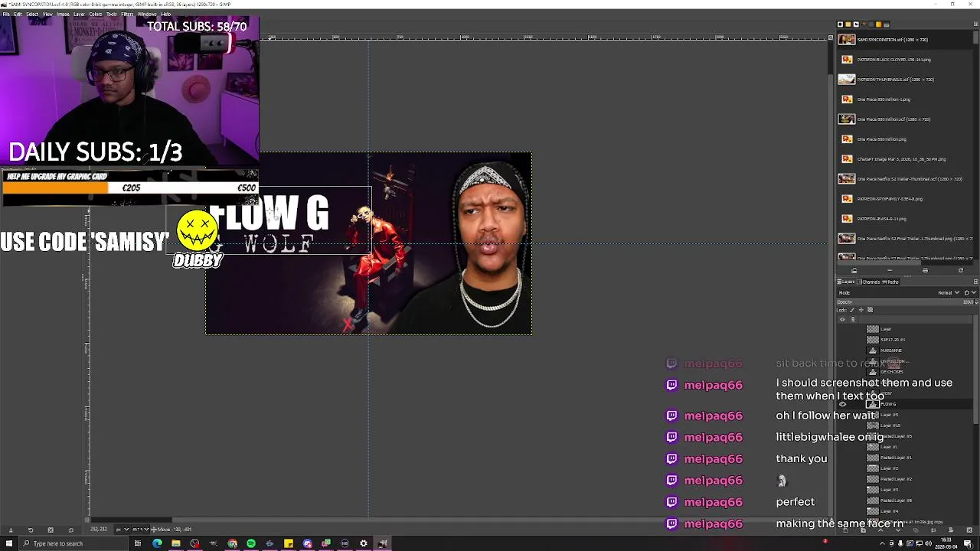Switch to the Channels tab

868,282
